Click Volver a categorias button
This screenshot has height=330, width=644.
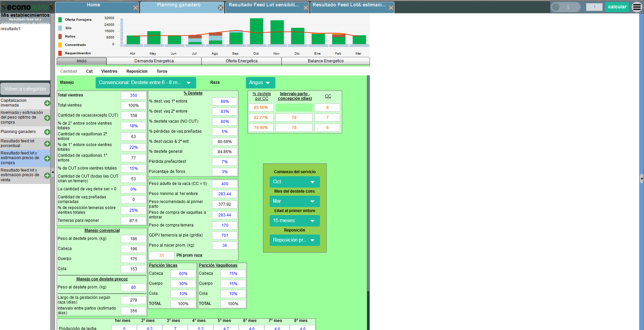[25, 89]
